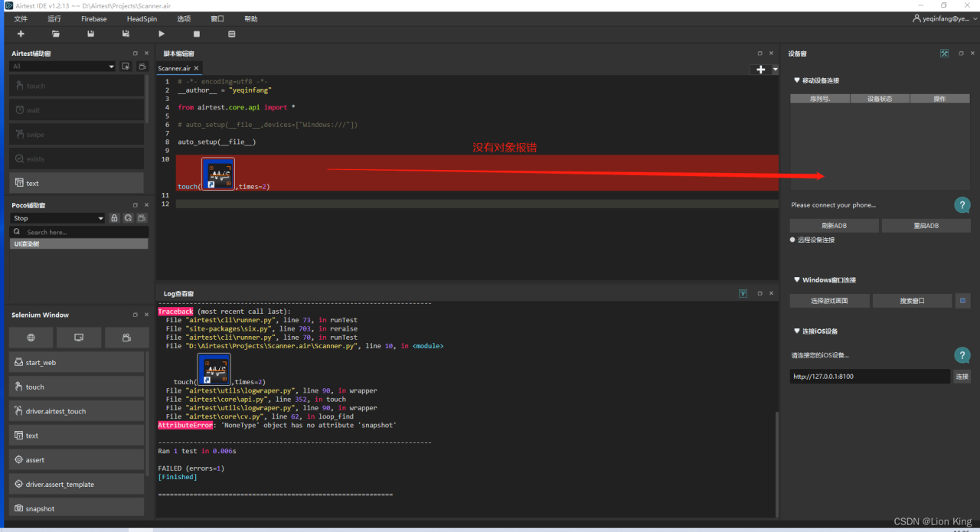Image resolution: width=980 pixels, height=532 pixels.
Task: Click the filter icon in Log viewer header
Action: (743, 293)
